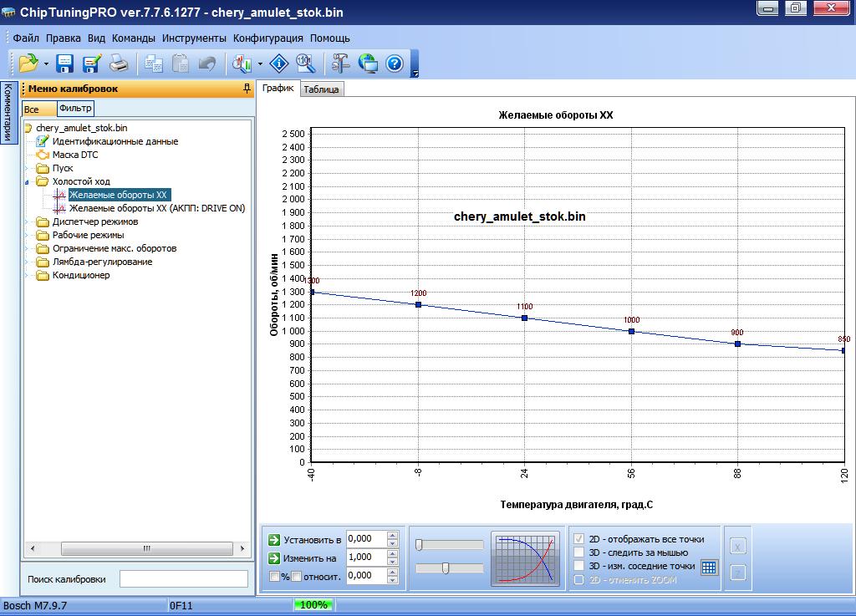Image resolution: width=856 pixels, height=616 pixels.
Task: Click the blue question mark help icon
Action: click(x=395, y=64)
